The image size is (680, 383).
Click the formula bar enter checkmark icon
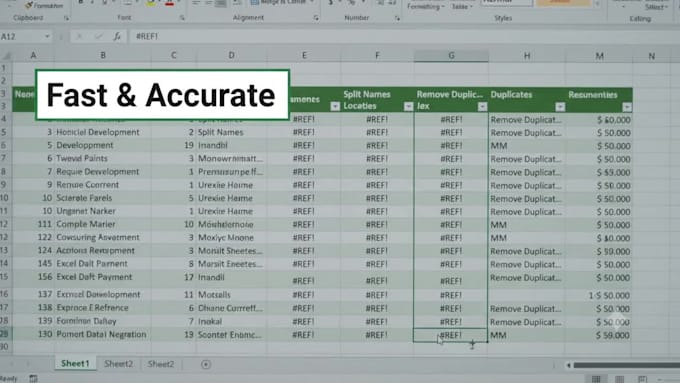pyautogui.click(x=98, y=36)
